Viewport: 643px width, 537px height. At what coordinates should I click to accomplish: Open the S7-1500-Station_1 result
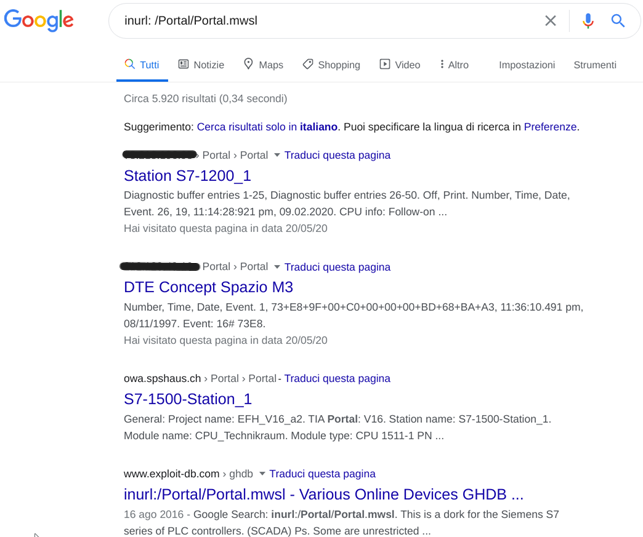pyautogui.click(x=188, y=399)
